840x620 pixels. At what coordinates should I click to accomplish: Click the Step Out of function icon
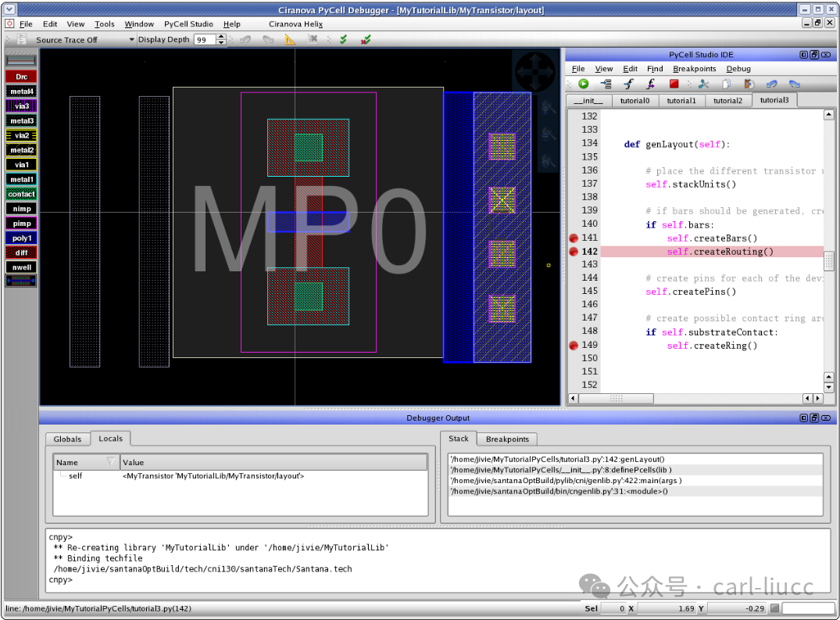[650, 84]
